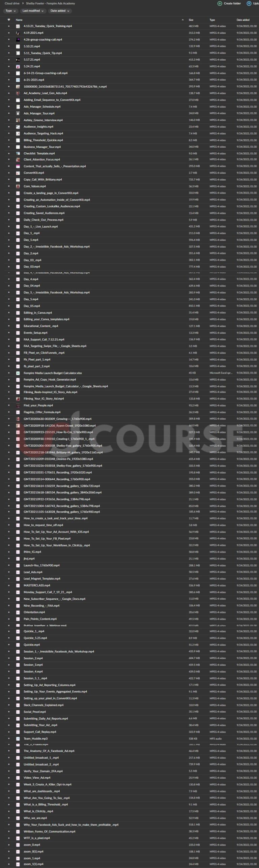Image resolution: width=259 pixels, height=868 pixels.
Task: Expand the Date added filter dropdown
Action: (x=60, y=11)
